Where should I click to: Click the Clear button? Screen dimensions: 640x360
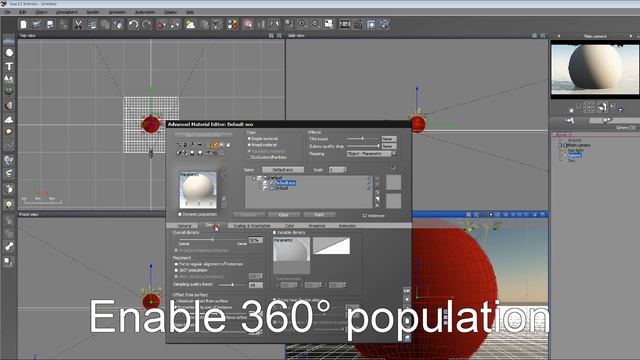[x=284, y=215]
